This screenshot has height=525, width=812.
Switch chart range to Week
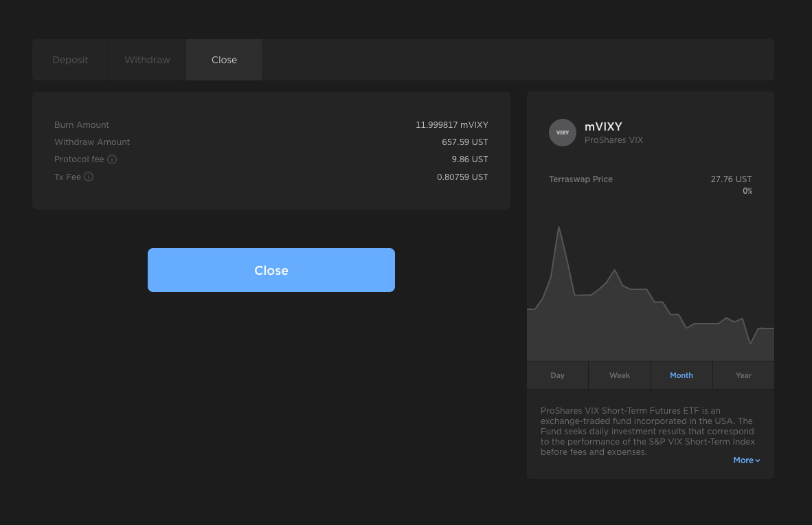pyautogui.click(x=619, y=375)
